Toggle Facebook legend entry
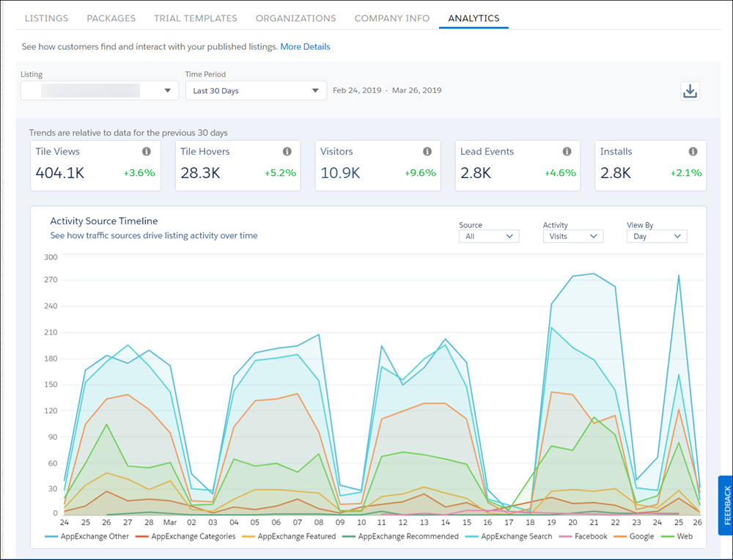Viewport: 733px width, 560px height. 583,537
